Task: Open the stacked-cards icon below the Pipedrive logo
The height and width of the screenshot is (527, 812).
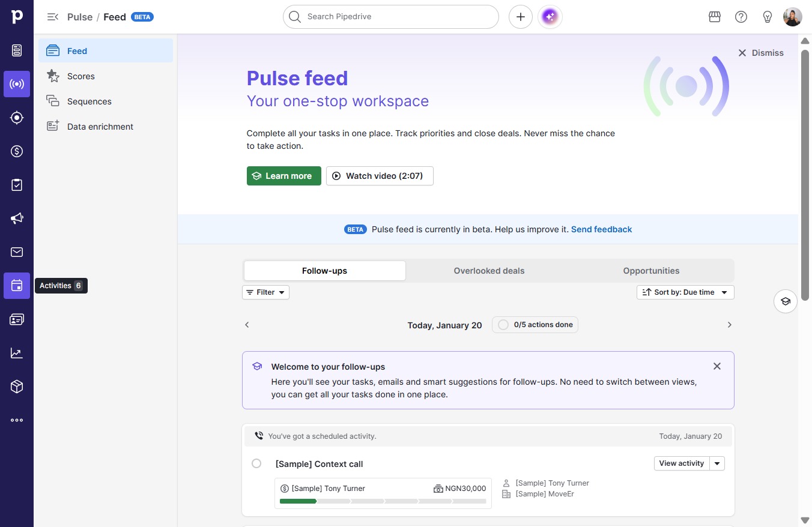Action: [17, 50]
